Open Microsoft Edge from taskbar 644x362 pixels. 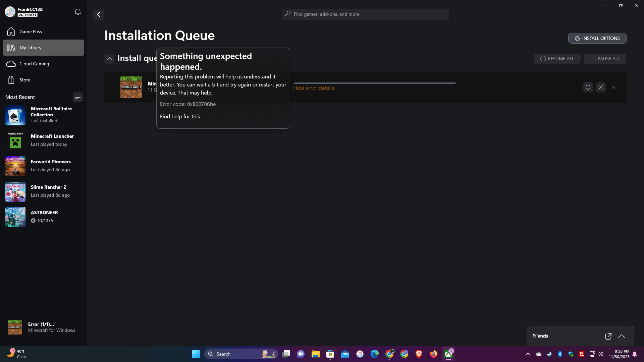coord(375,354)
